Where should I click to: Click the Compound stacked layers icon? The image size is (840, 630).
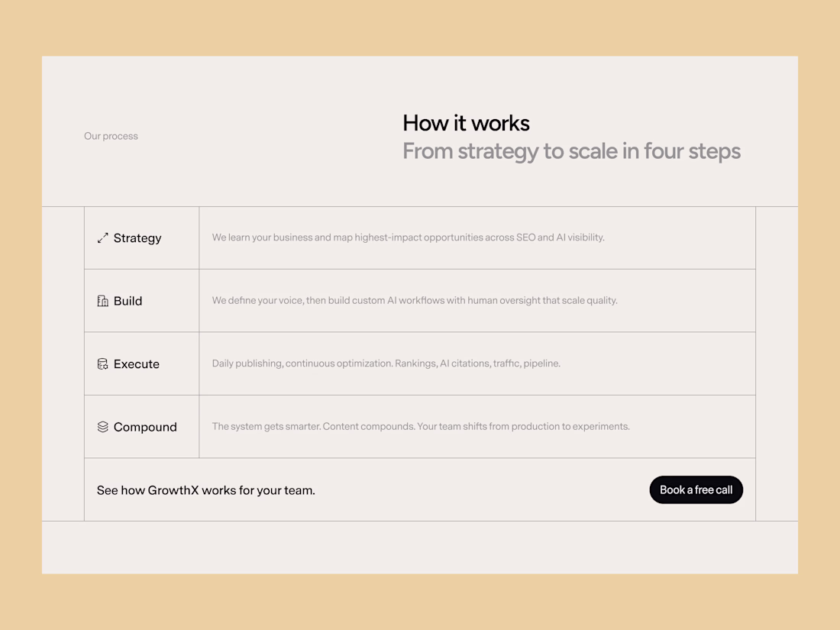[x=103, y=427]
